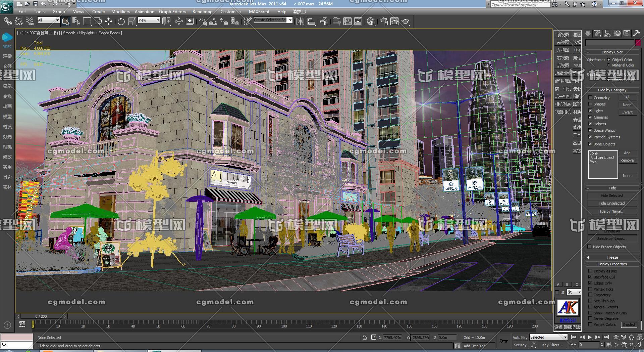
Task: Click the Select and Link tool
Action: [7, 21]
